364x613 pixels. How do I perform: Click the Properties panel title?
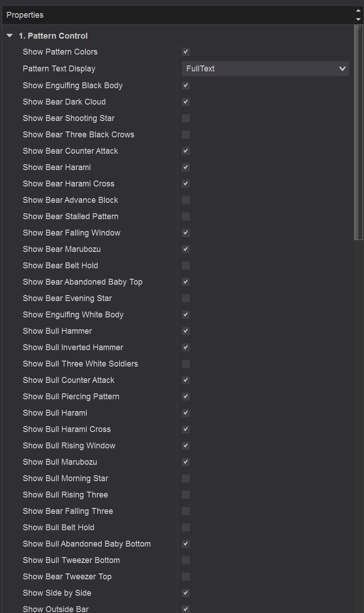(25, 15)
